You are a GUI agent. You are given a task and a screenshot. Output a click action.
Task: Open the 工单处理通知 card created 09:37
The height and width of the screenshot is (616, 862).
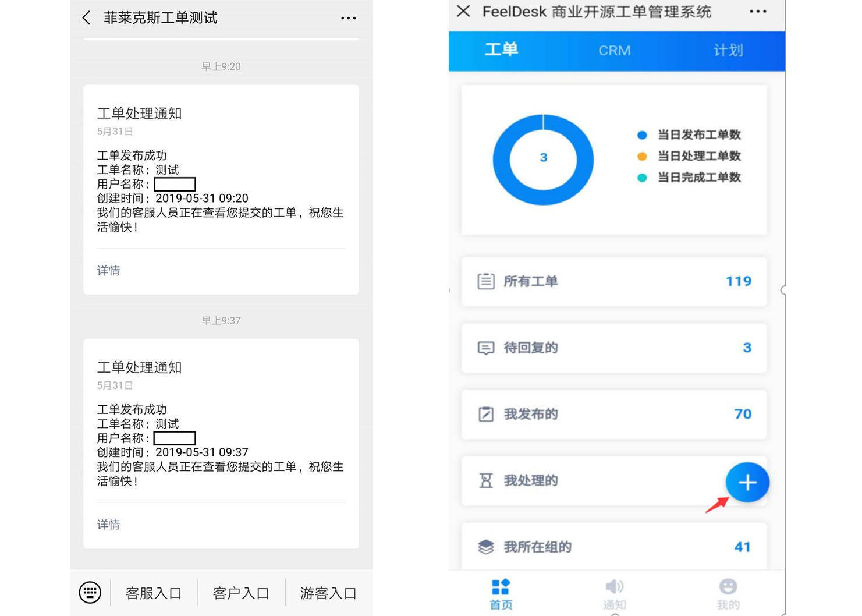(x=221, y=444)
